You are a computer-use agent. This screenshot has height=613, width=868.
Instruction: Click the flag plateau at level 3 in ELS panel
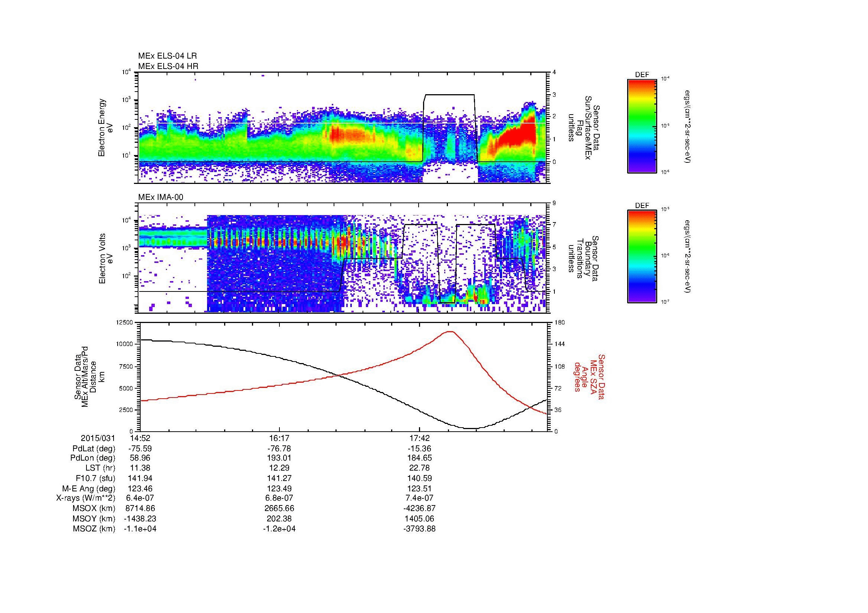[x=449, y=95]
